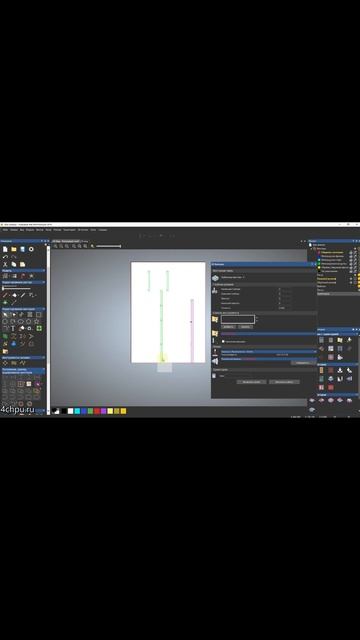Viewport: 360px width, 640px height.
Task: Pick the blue color swatch in palette
Action: (x=84, y=411)
